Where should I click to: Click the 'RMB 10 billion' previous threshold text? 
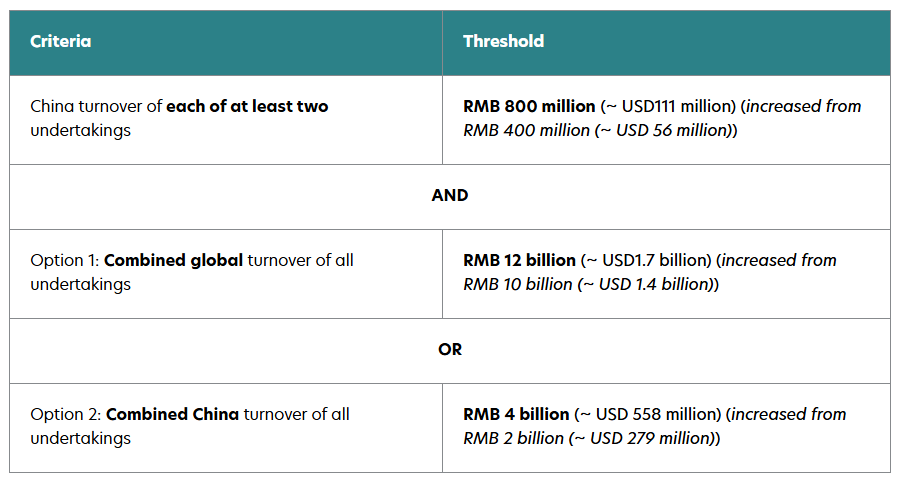518,285
